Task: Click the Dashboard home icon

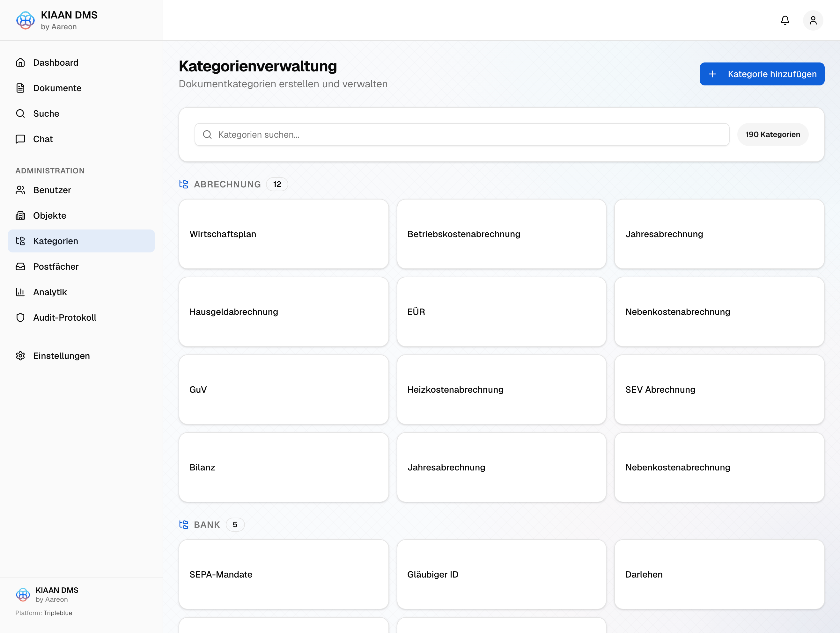Action: (x=20, y=62)
